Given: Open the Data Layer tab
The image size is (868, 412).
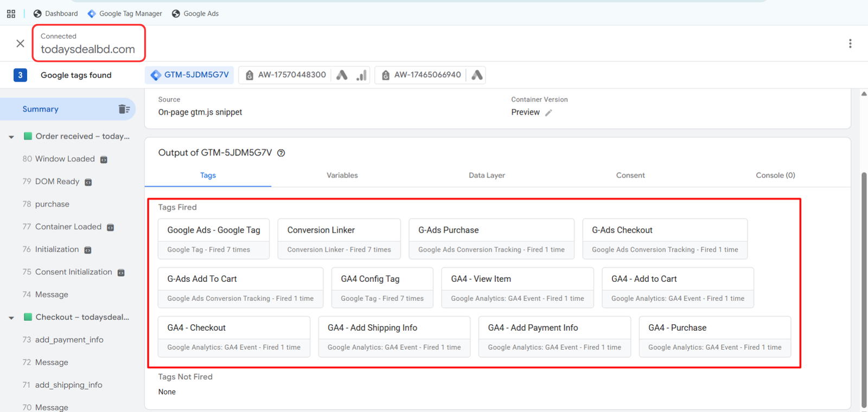Looking at the screenshot, I should (487, 175).
